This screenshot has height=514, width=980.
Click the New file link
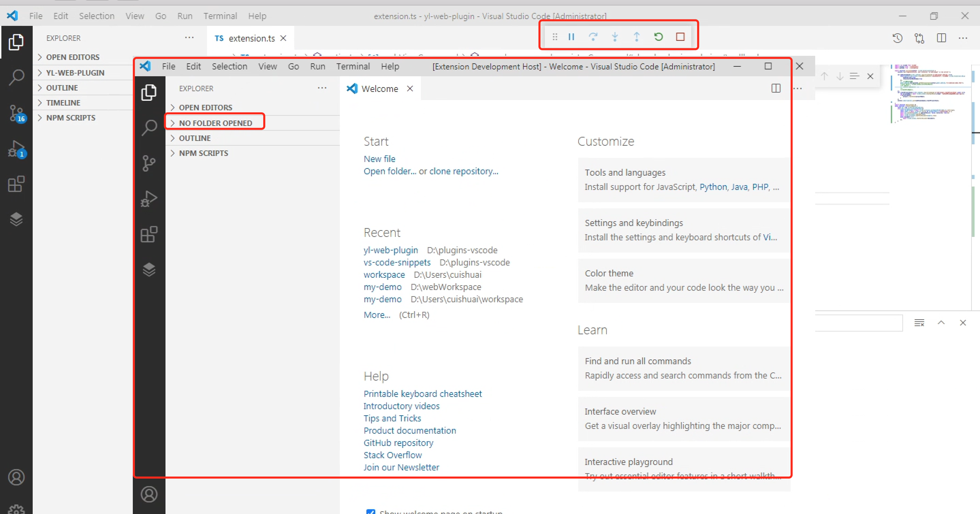[379, 159]
